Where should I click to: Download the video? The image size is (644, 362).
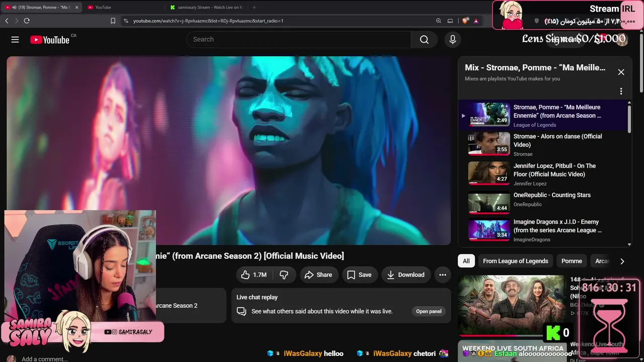coord(406,275)
